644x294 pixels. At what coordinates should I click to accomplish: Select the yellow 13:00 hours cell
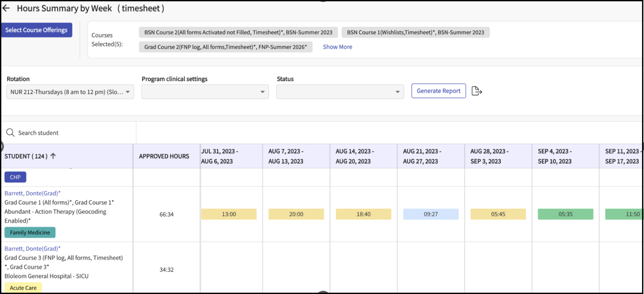point(229,214)
